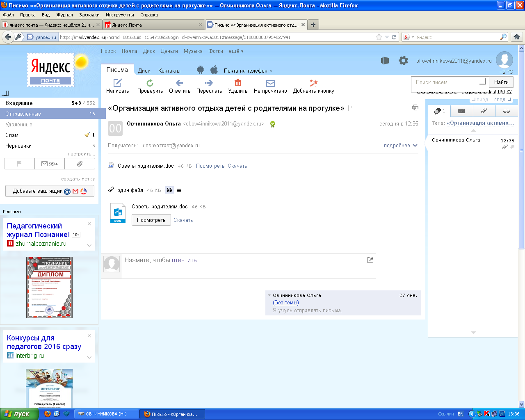525x420 pixels.
Task: Collapse quoted message from 27 янв.
Action: tap(269, 295)
